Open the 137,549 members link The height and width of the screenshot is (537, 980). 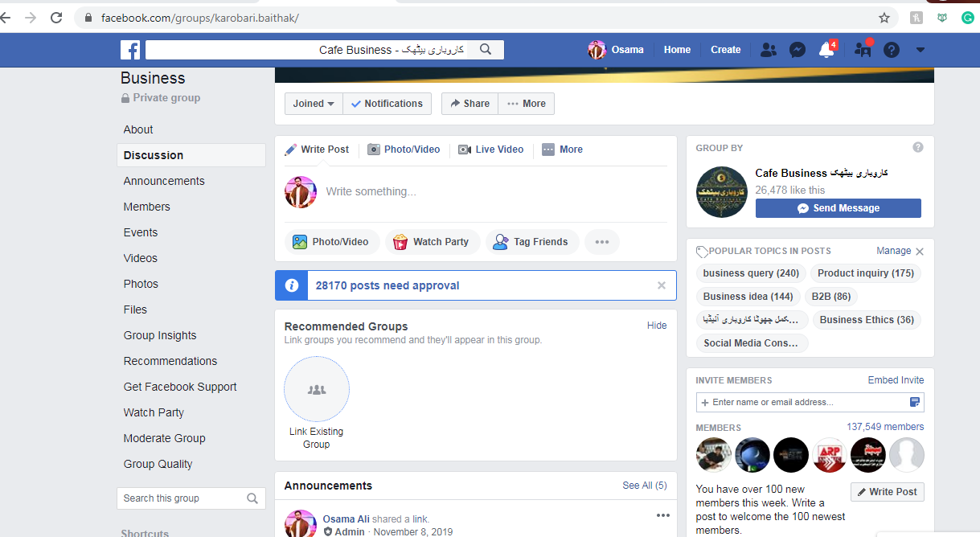point(885,427)
